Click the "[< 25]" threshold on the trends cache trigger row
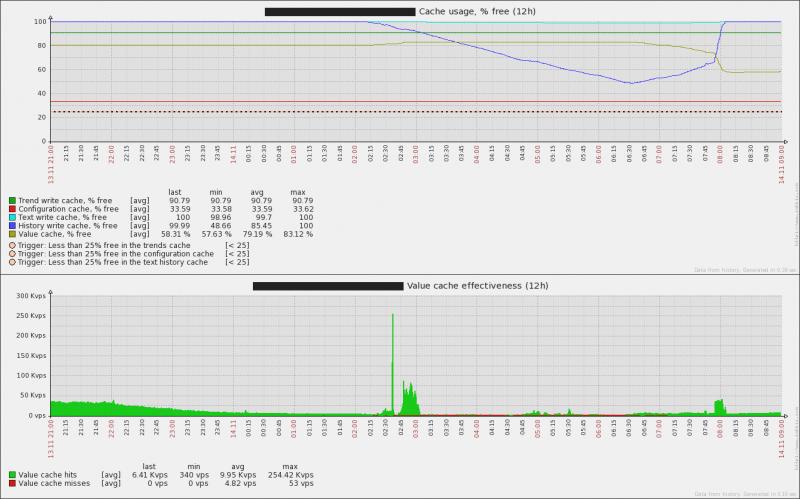800x499 pixels. 237,245
